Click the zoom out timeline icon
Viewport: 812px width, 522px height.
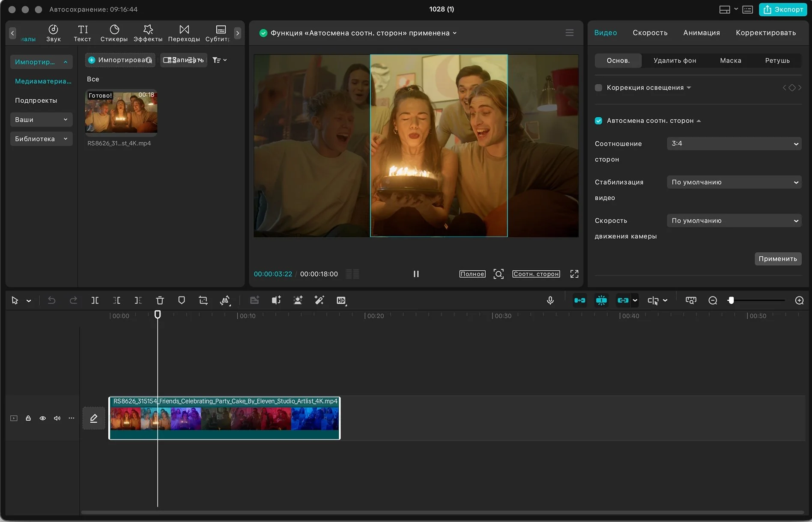click(713, 300)
